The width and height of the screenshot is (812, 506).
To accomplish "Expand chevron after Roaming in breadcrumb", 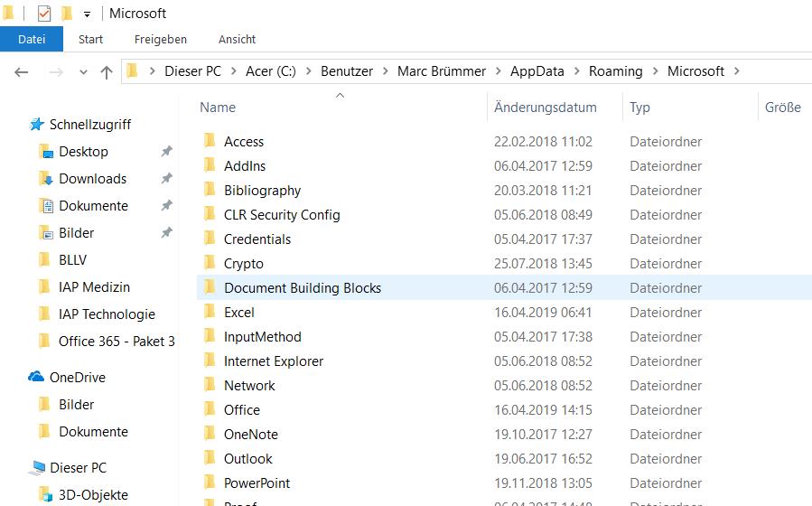I will coord(655,71).
